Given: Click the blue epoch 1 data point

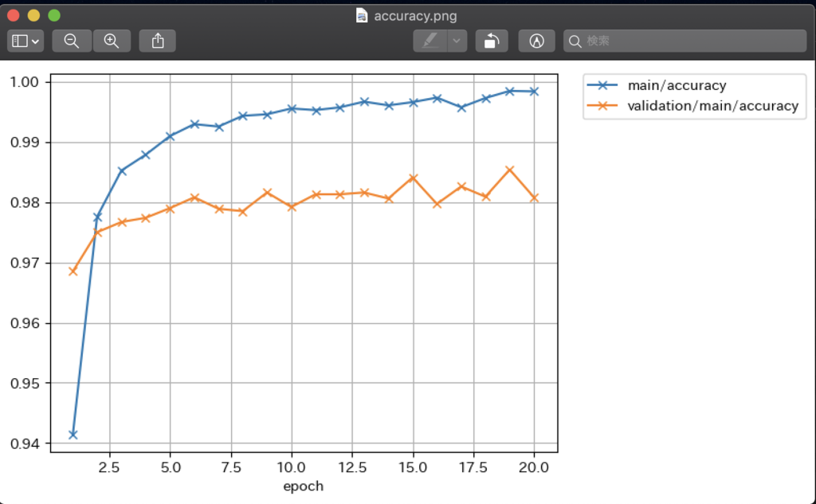Looking at the screenshot, I should point(73,435).
